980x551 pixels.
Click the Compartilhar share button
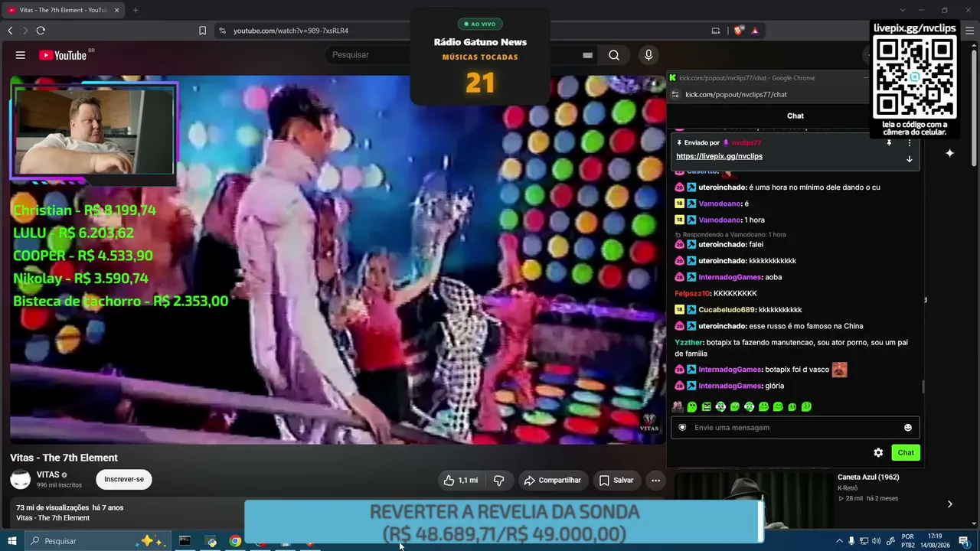tap(552, 481)
